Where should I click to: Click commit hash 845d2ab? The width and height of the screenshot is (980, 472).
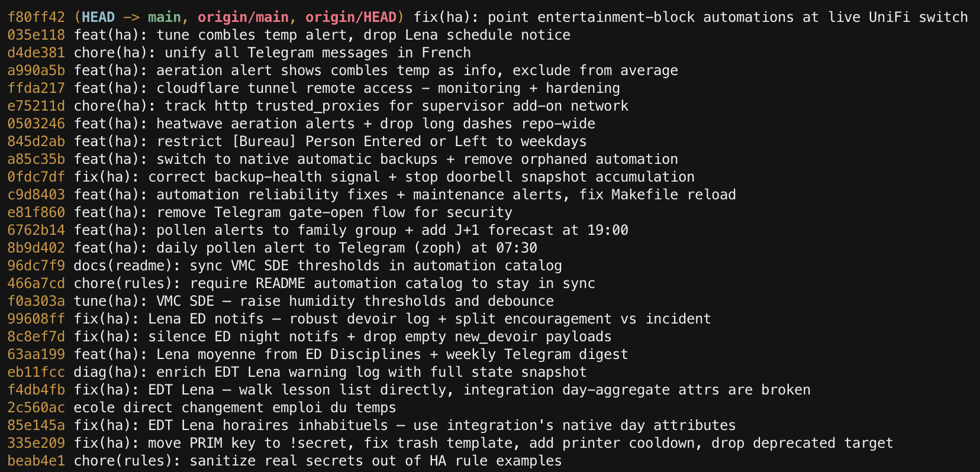(x=36, y=141)
